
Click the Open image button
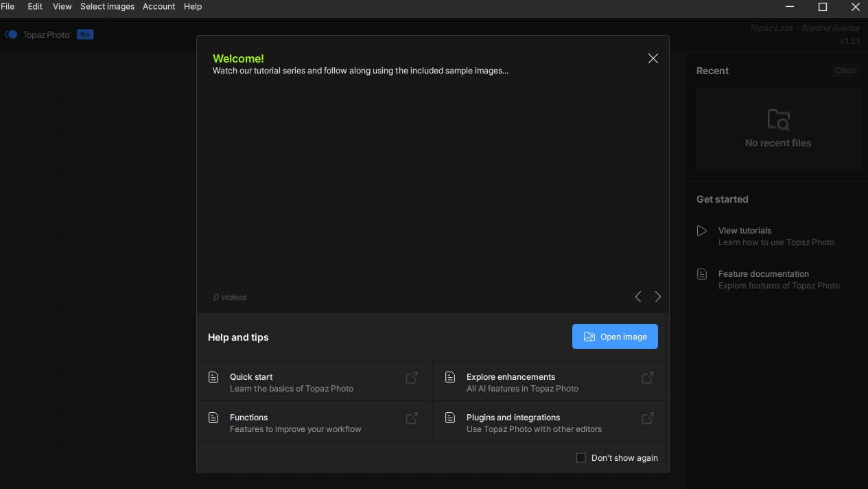click(615, 337)
